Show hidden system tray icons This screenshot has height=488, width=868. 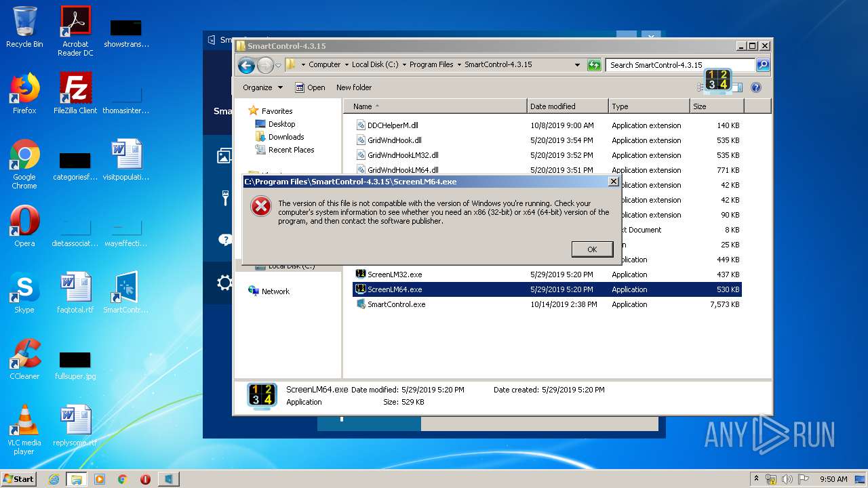tap(756, 479)
